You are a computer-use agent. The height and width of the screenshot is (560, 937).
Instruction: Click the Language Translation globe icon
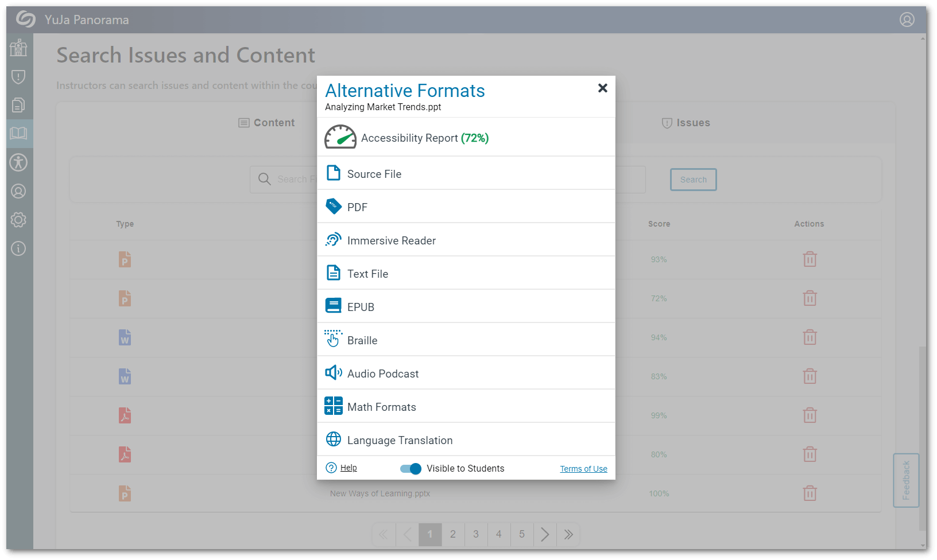(333, 440)
